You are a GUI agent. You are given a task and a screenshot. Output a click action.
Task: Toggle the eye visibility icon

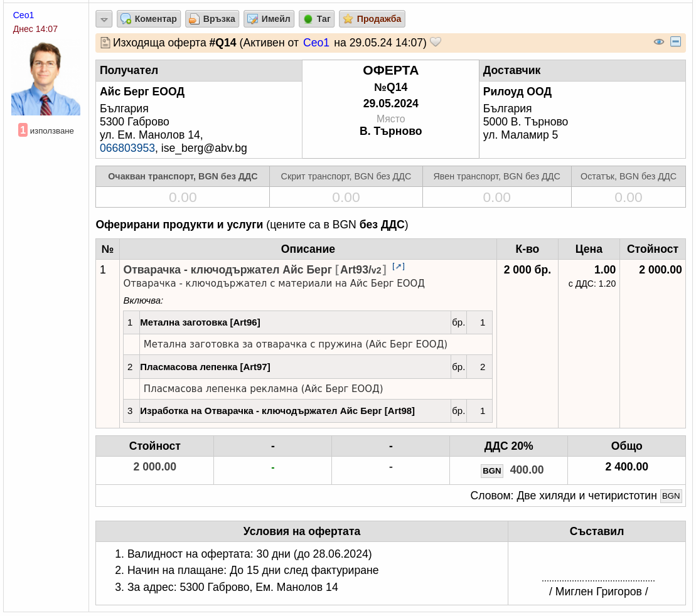click(659, 42)
